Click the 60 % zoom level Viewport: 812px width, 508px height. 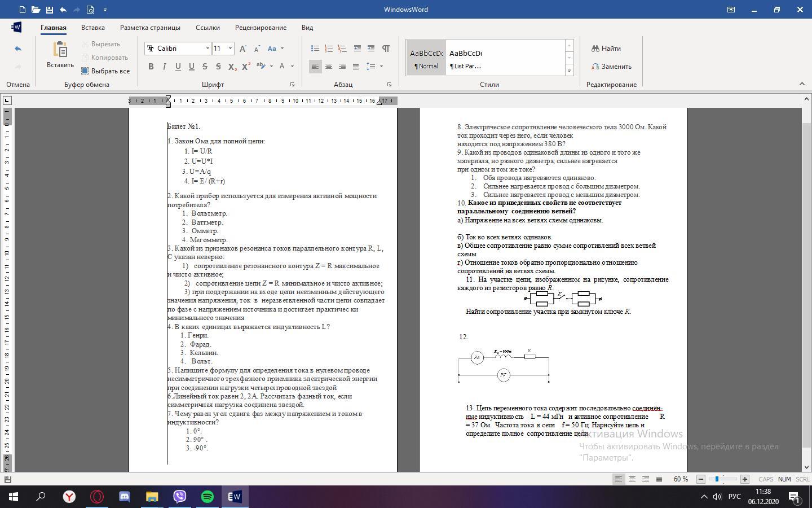(x=681, y=479)
